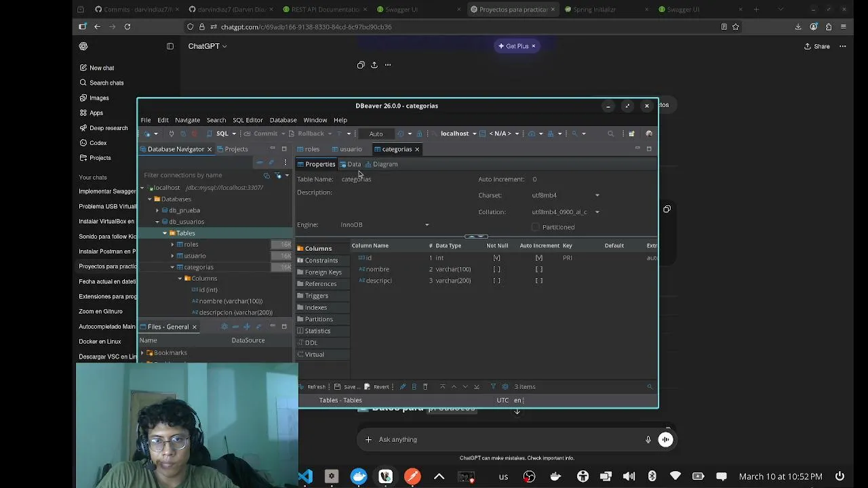
Task: Click the Postman icon in taskbar
Action: (x=412, y=476)
